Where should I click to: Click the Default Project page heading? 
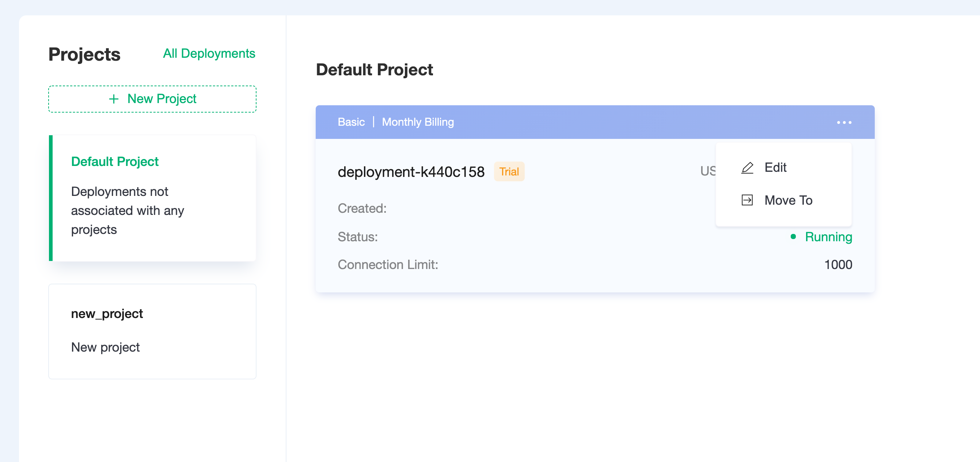pyautogui.click(x=374, y=70)
